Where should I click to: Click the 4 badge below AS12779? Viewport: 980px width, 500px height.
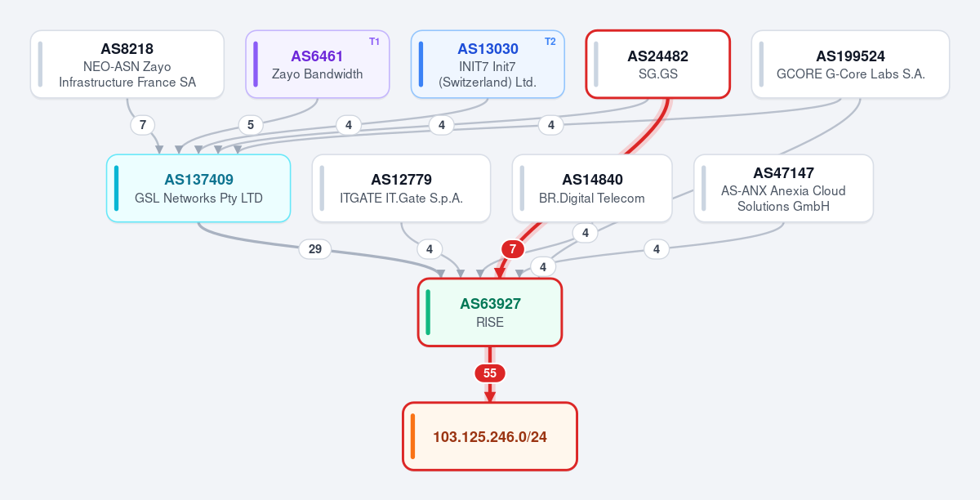point(430,249)
